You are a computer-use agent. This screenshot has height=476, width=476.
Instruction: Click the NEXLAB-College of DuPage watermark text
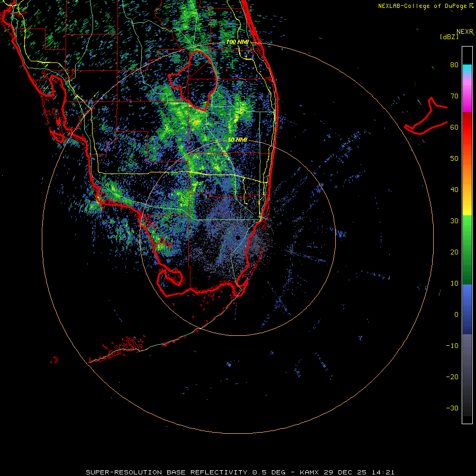(x=425, y=6)
